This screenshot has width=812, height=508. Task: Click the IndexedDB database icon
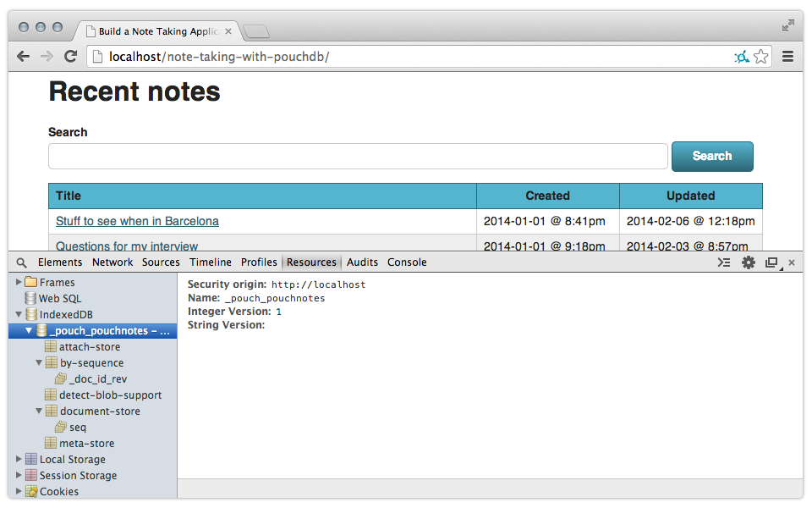tap(31, 314)
